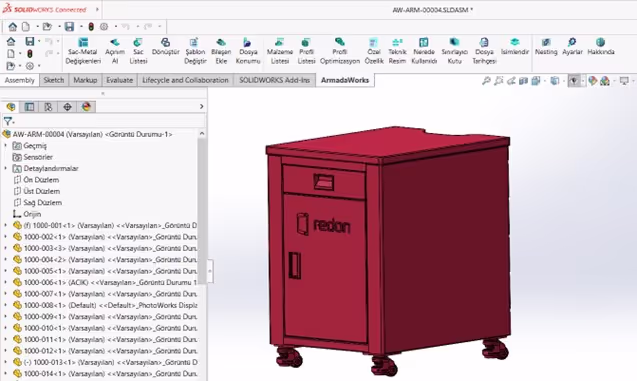The width and height of the screenshot is (637, 381).
Task: Open Profil Listesi
Action: 306,51
